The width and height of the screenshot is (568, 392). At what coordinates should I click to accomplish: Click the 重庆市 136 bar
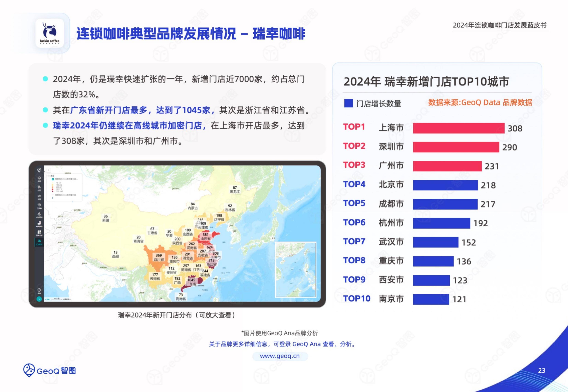pos(433,261)
